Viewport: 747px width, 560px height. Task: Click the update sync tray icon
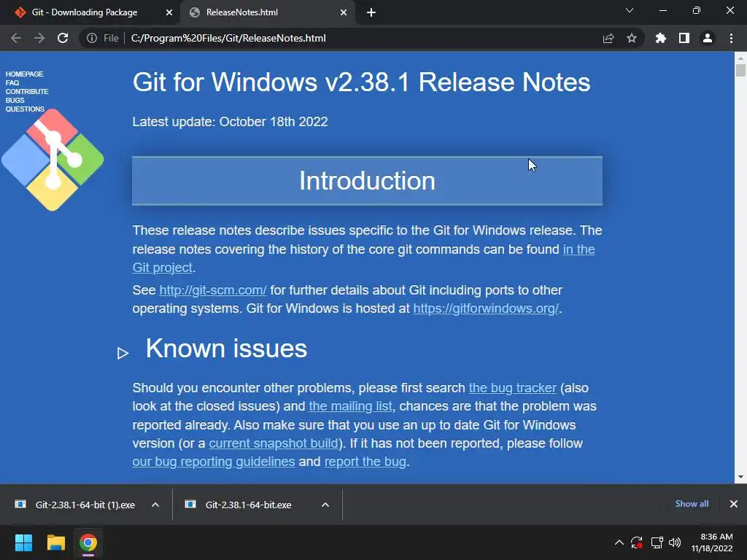tap(636, 542)
